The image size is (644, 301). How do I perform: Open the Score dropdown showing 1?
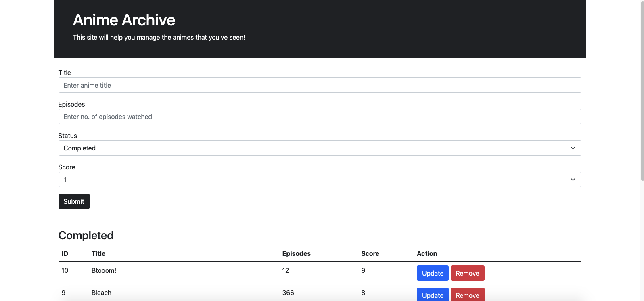pyautogui.click(x=320, y=180)
